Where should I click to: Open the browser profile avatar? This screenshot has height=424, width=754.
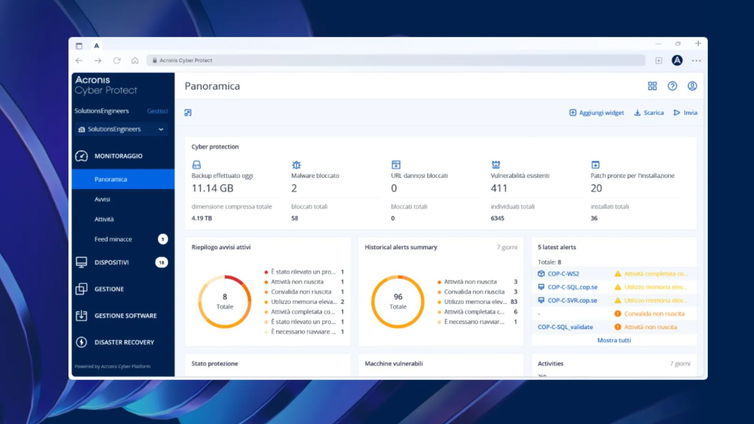[677, 61]
